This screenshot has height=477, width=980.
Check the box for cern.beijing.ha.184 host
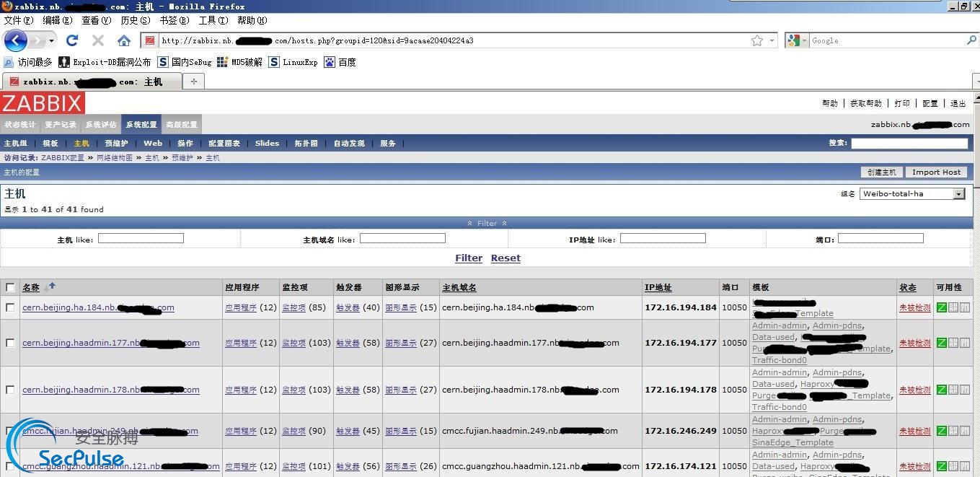click(10, 307)
